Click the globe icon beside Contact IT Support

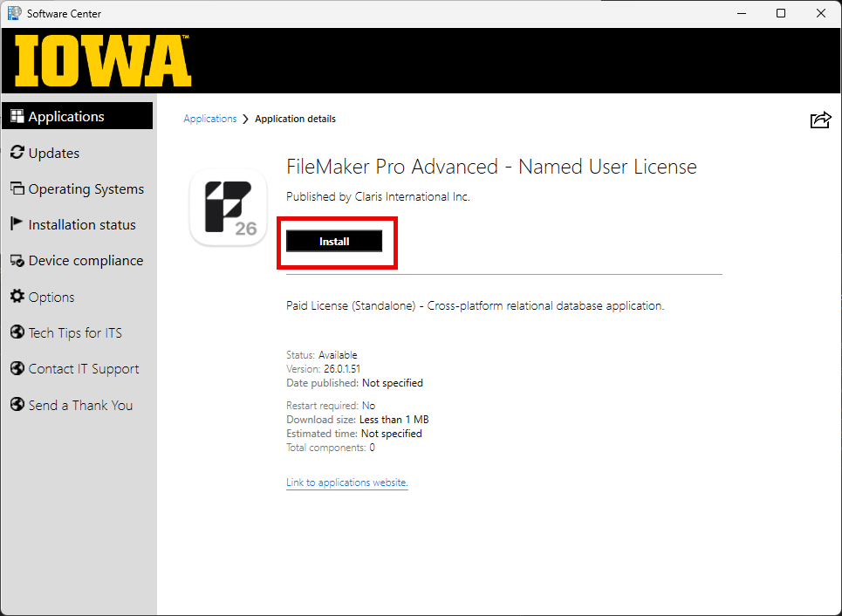17,368
